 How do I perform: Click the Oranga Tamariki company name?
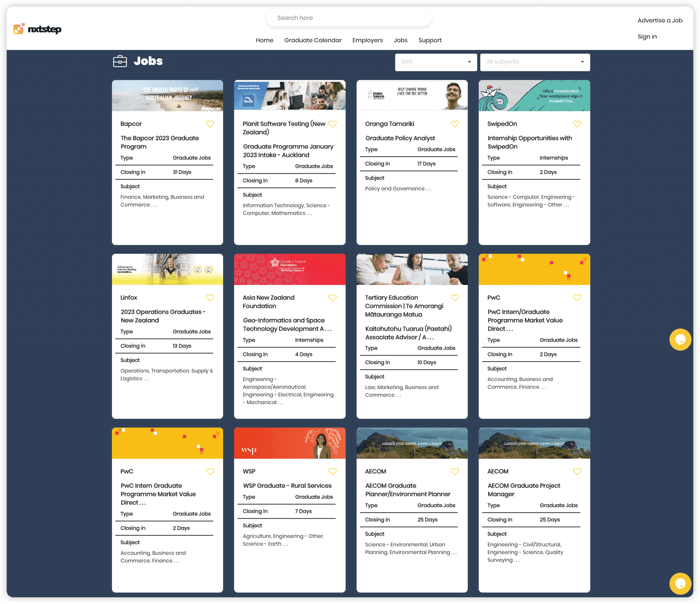coord(390,124)
